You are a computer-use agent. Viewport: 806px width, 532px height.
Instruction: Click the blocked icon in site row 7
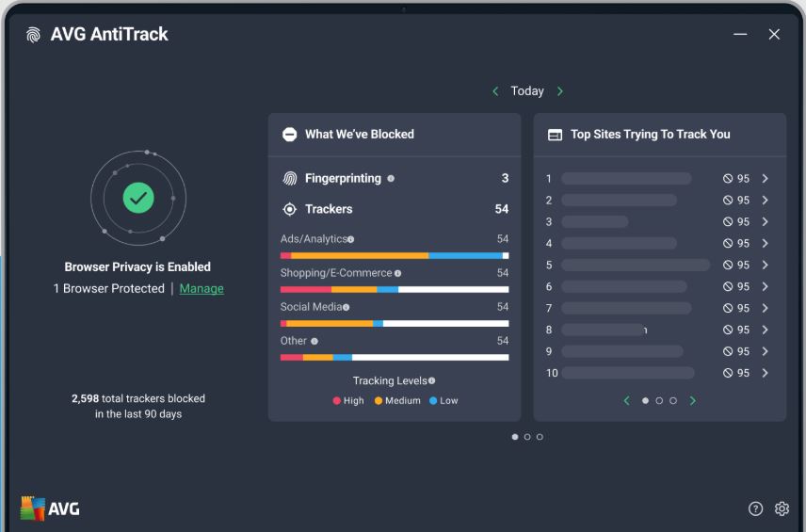(x=727, y=308)
